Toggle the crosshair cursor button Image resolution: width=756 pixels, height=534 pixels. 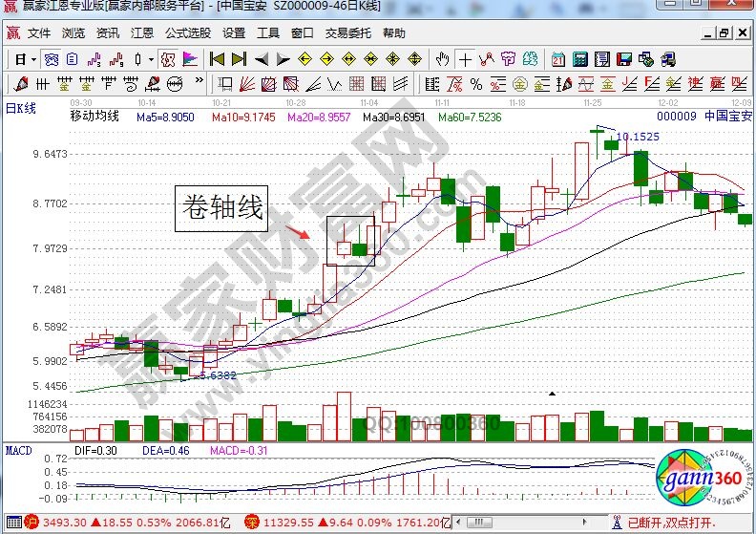click(465, 59)
